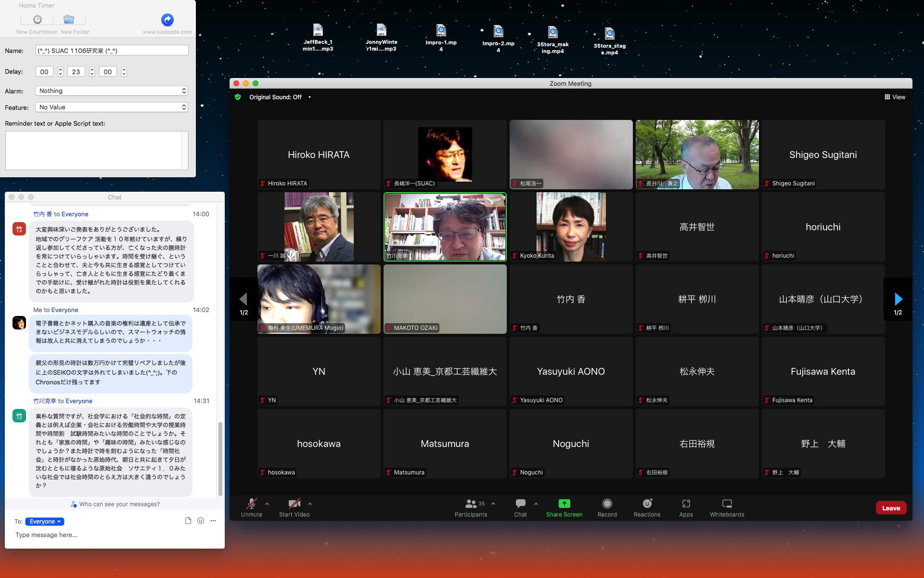924x578 pixels.
Task: Click the file attachment icon in chat
Action: tap(188, 521)
